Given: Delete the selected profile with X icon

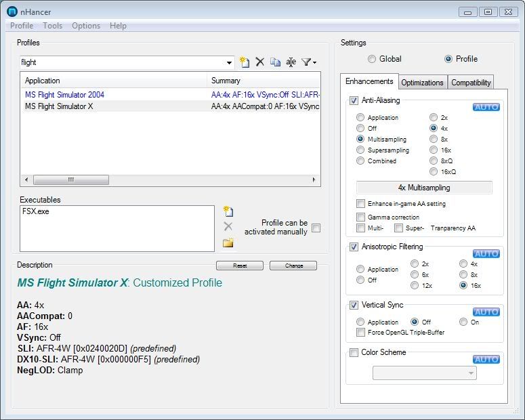Looking at the screenshot, I should [259, 62].
